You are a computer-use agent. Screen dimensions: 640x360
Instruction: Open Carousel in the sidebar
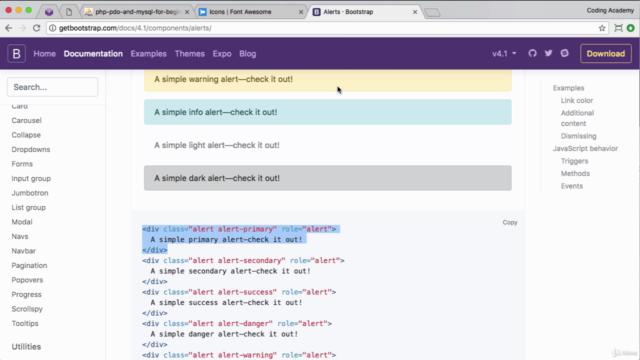pos(27,120)
